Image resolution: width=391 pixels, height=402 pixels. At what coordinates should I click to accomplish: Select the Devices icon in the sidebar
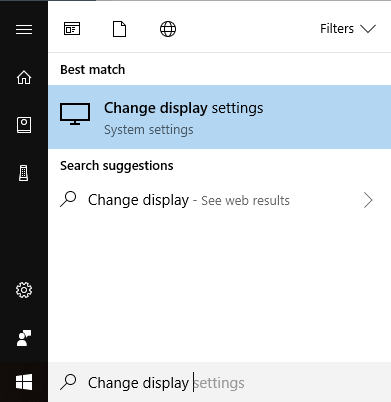(x=24, y=173)
